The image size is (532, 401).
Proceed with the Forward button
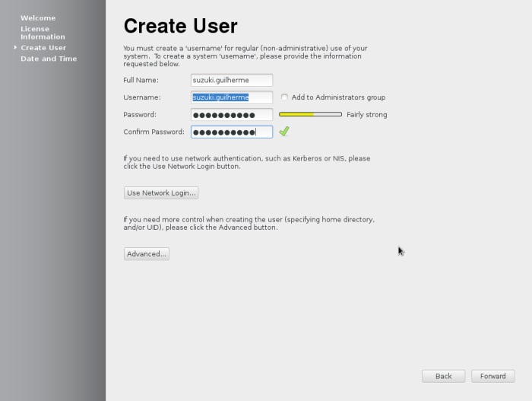coord(492,376)
